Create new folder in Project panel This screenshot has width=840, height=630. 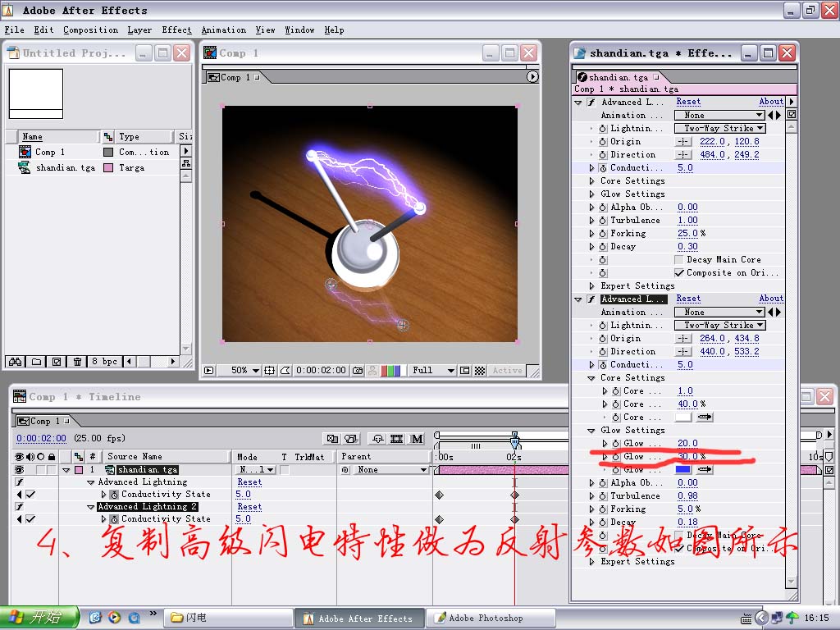pos(36,362)
